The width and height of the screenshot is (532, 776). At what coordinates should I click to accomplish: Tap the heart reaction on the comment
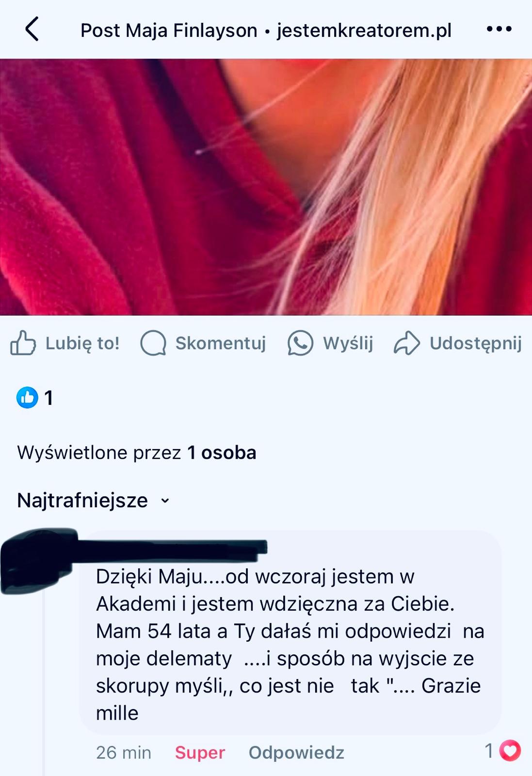[510, 751]
